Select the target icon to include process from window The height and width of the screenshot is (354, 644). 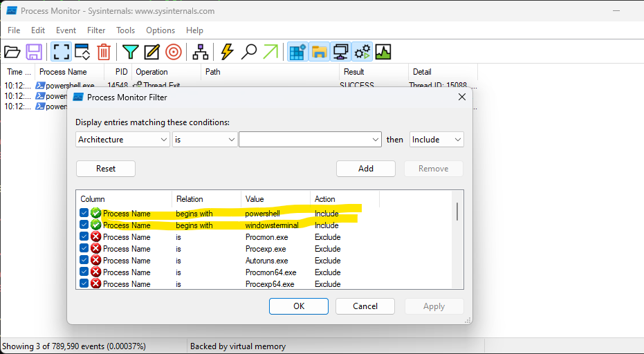tap(174, 52)
